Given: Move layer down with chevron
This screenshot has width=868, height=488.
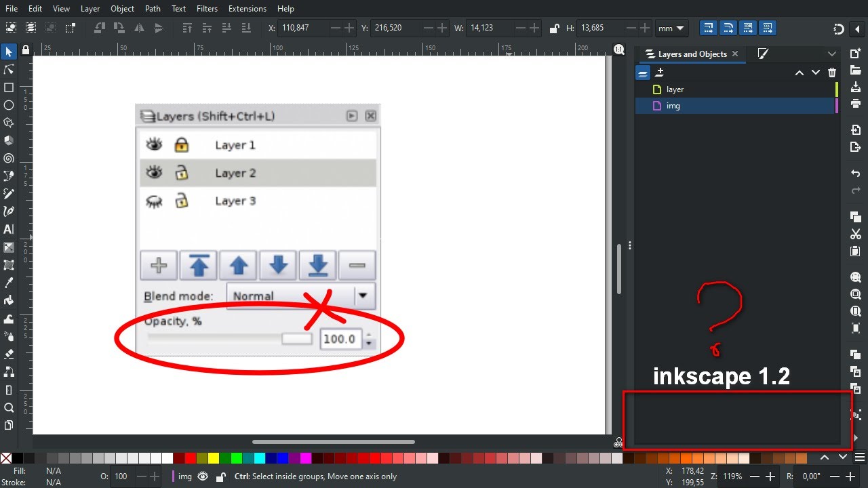Looking at the screenshot, I should tap(816, 73).
